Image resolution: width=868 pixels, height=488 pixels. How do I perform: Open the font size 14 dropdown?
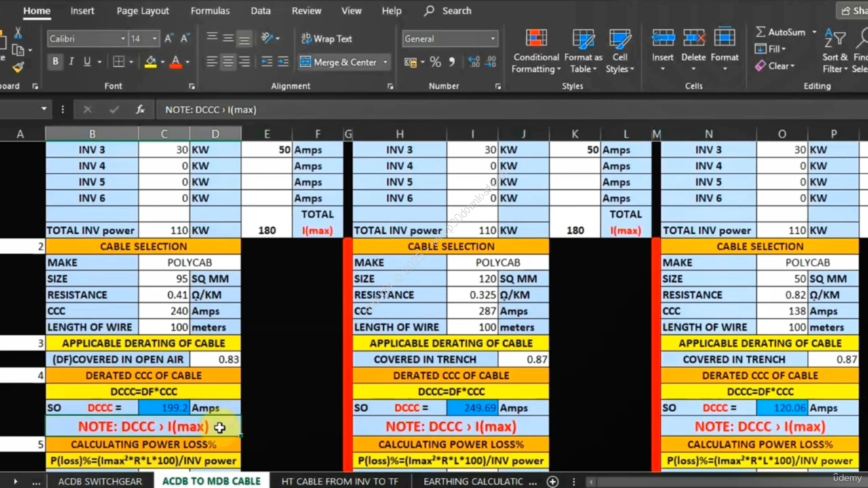tap(155, 39)
